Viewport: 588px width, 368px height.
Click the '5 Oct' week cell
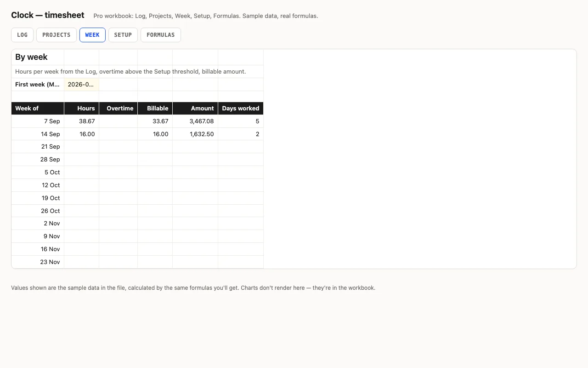pyautogui.click(x=38, y=172)
